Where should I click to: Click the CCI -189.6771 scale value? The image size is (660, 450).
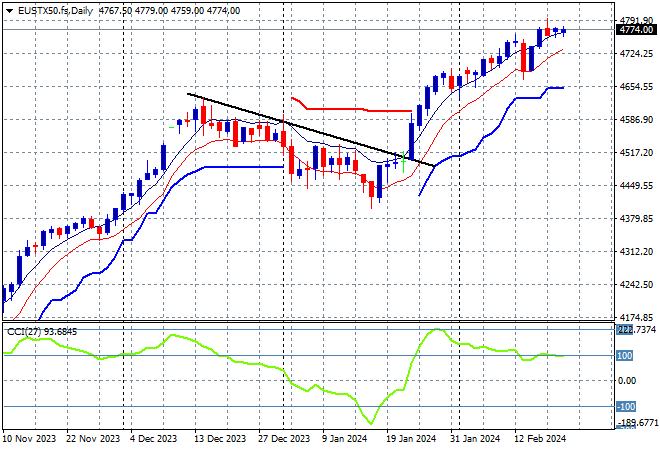click(x=638, y=422)
